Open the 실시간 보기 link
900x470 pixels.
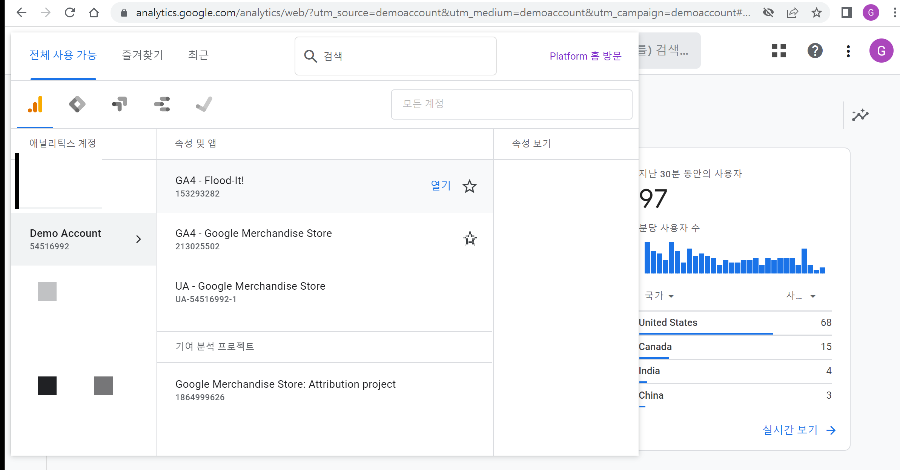click(799, 430)
